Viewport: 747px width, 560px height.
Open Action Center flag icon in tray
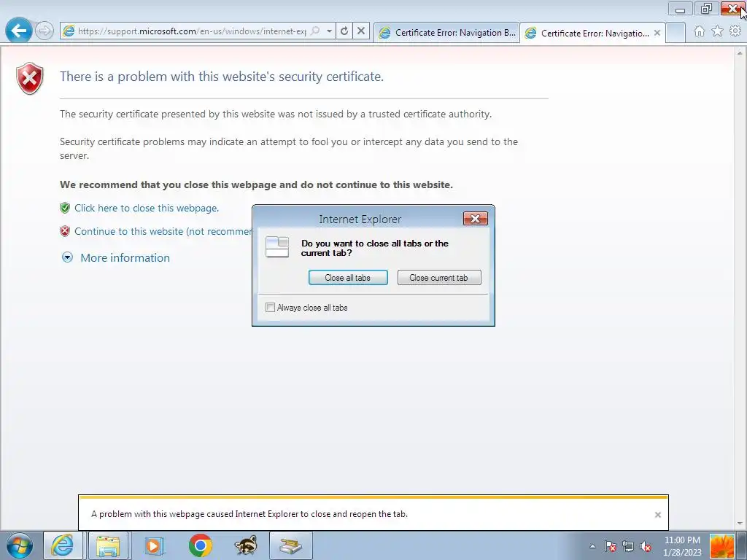click(611, 547)
